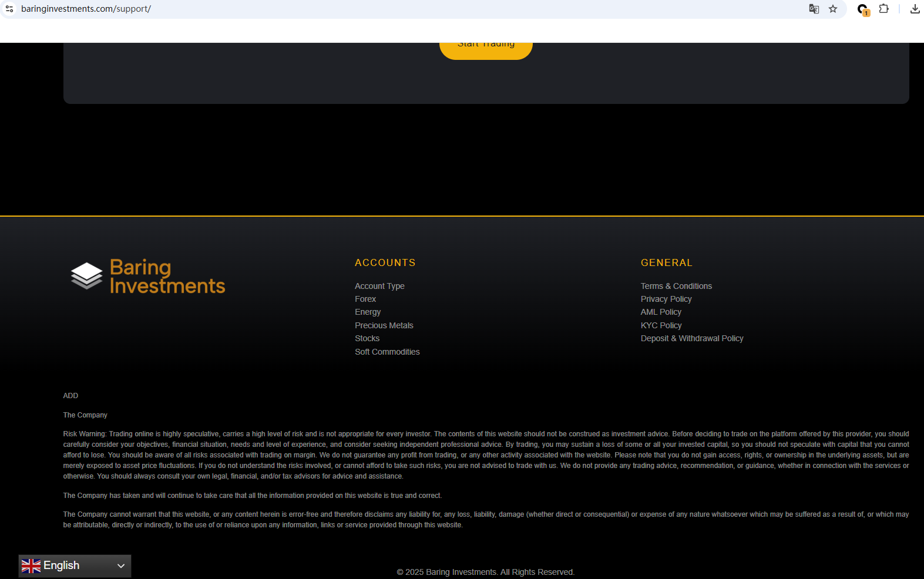Open the extension icon with orange badge
Screen dimensions: 924x579
pos(863,9)
